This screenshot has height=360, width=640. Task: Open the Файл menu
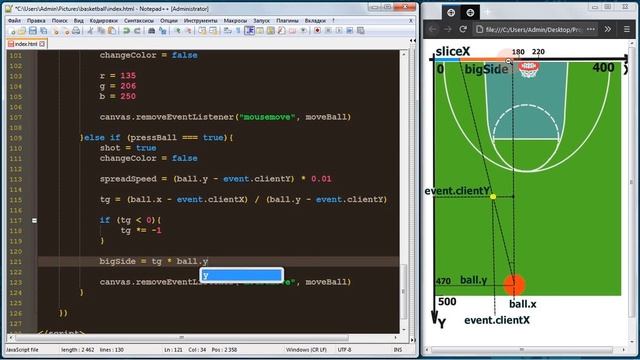(14, 20)
